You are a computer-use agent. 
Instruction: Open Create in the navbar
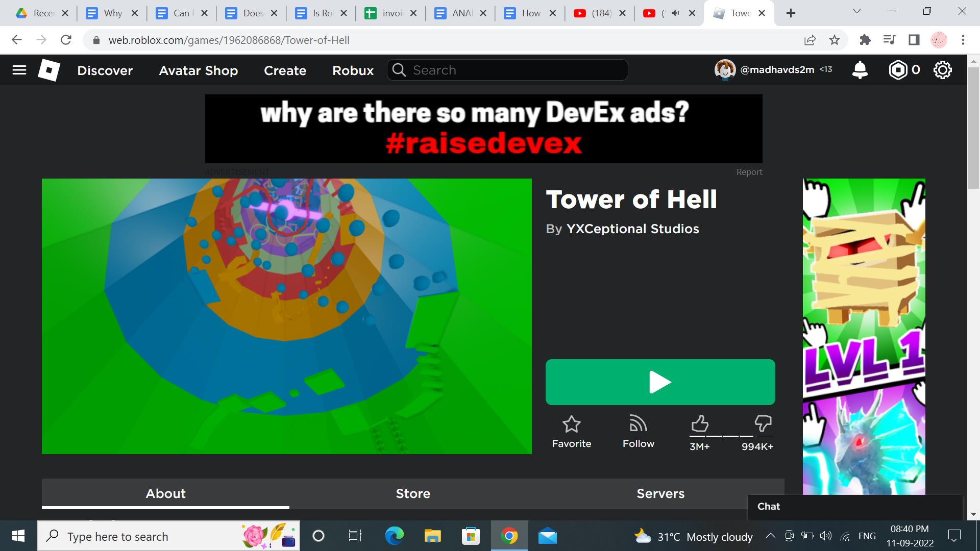(x=285, y=70)
